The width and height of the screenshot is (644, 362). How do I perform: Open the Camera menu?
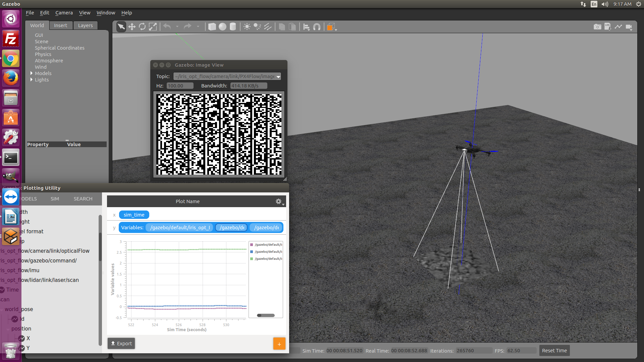[64, 13]
